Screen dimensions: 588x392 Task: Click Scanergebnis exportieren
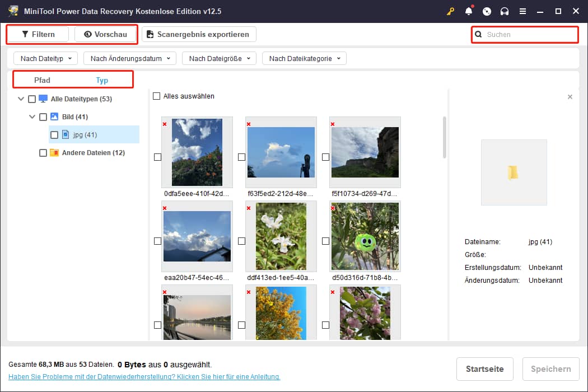199,34
